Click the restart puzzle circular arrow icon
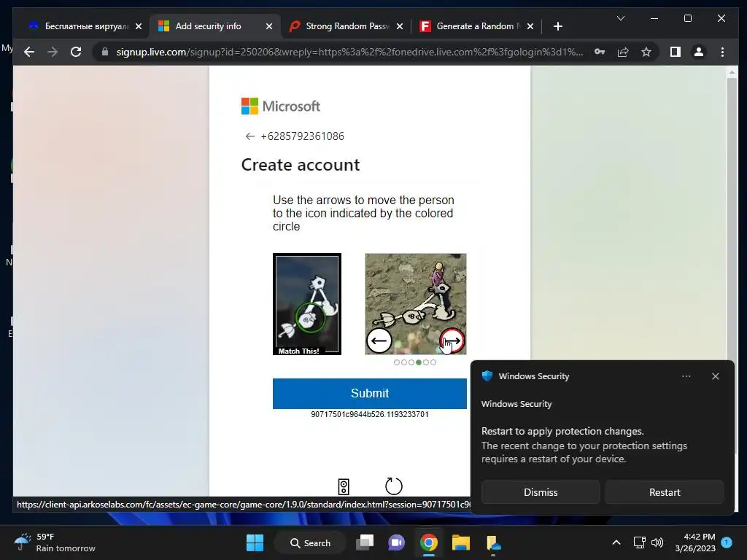Image resolution: width=747 pixels, height=560 pixels. 393,486
